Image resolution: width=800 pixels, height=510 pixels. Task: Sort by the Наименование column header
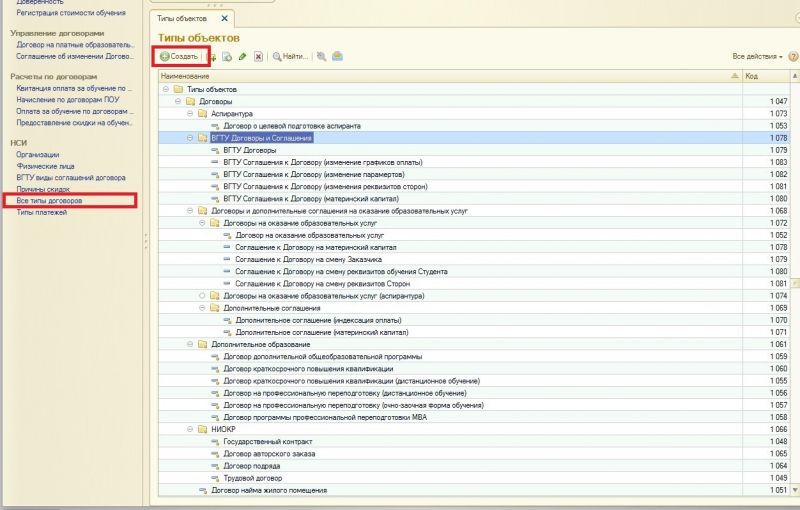pyautogui.click(x=450, y=76)
